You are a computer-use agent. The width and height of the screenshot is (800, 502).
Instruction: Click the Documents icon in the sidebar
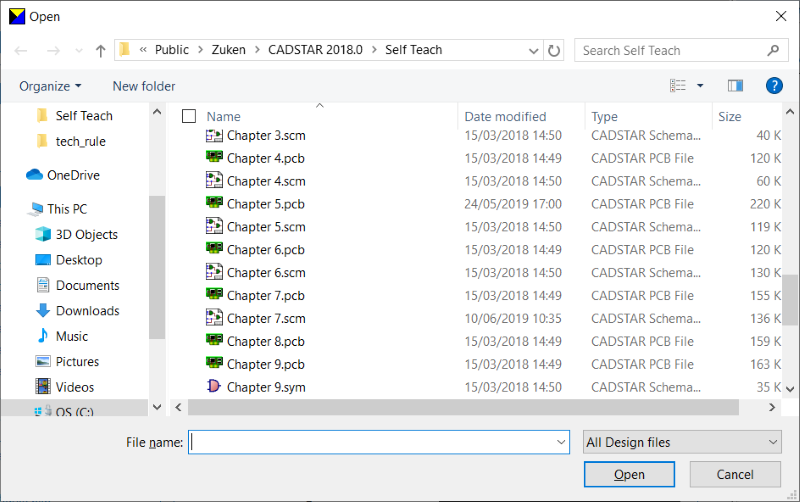click(x=43, y=285)
